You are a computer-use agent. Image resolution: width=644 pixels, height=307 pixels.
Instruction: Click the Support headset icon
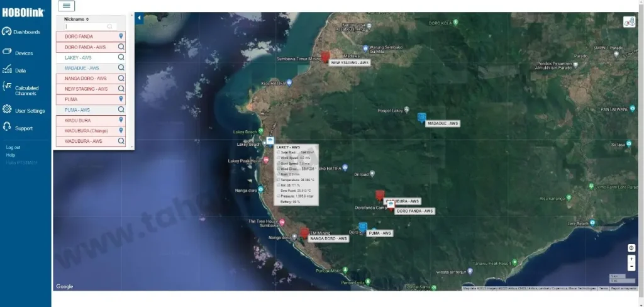click(x=7, y=127)
